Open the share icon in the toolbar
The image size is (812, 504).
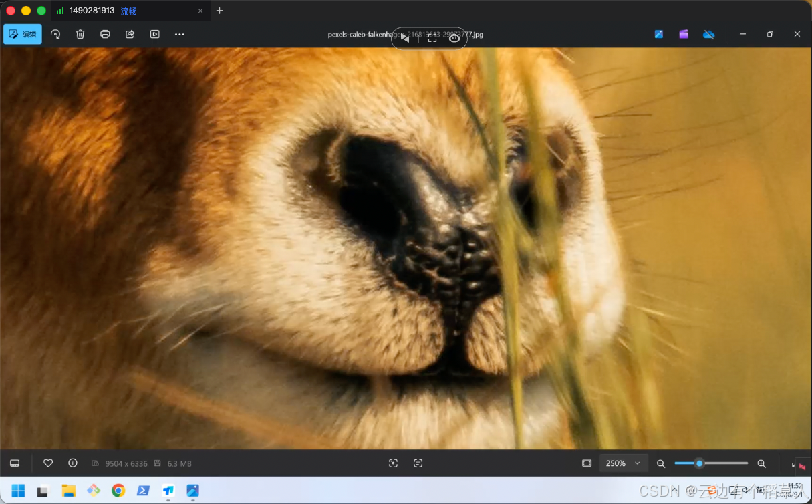pyautogui.click(x=130, y=34)
